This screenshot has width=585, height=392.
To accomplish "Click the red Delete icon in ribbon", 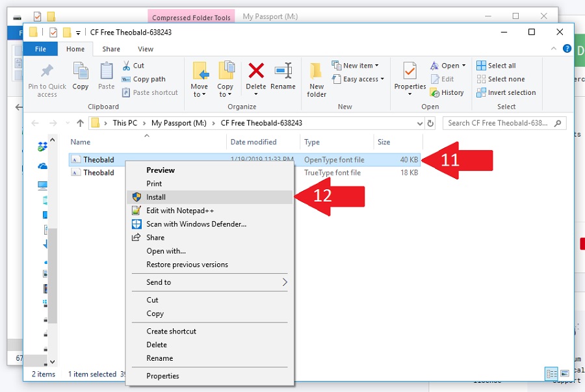I will click(x=256, y=72).
